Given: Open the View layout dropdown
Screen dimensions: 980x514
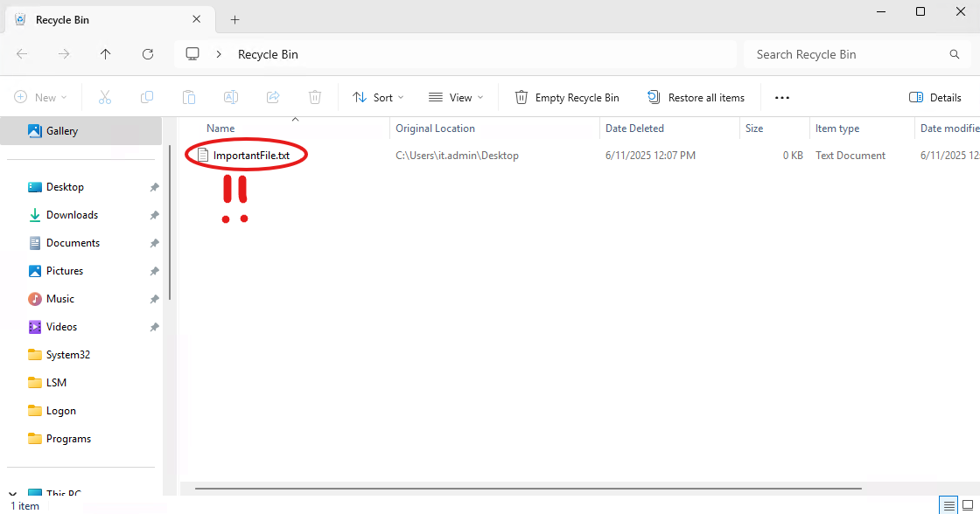Looking at the screenshot, I should pyautogui.click(x=456, y=97).
